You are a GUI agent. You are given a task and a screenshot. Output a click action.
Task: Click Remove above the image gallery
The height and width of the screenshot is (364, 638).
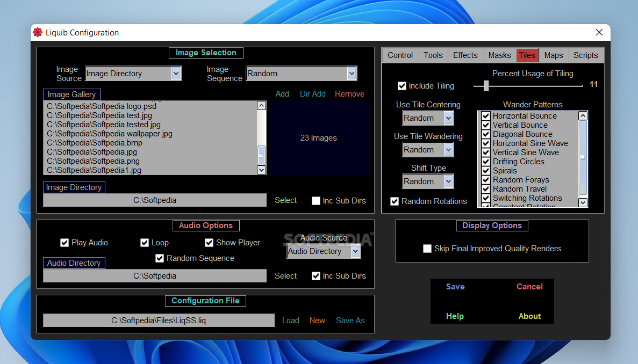click(x=349, y=94)
